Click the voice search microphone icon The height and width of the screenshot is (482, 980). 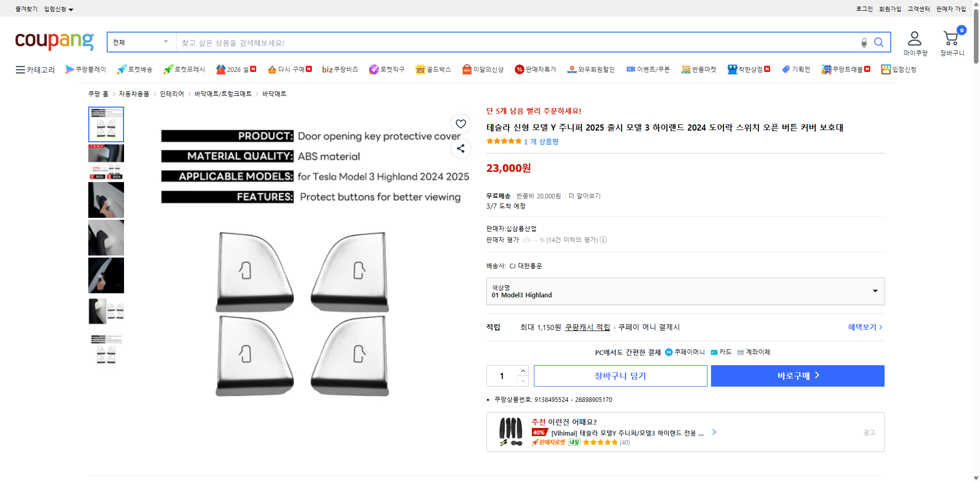864,43
